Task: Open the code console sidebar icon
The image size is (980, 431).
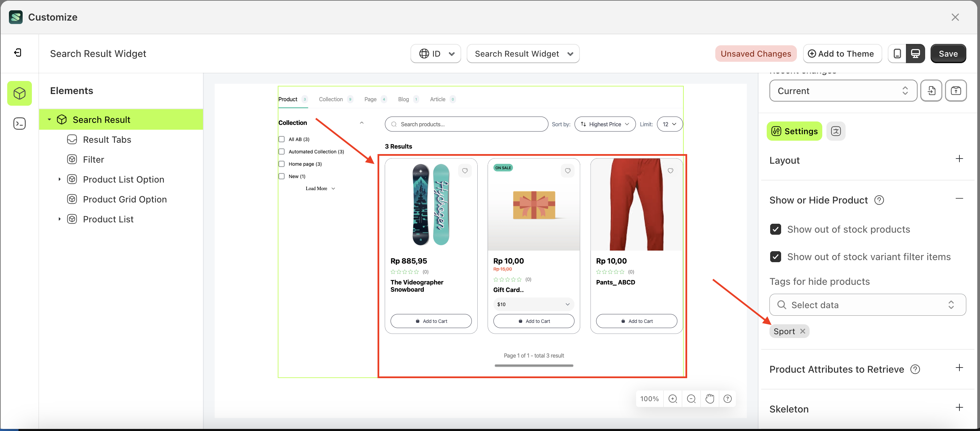Action: (x=20, y=124)
